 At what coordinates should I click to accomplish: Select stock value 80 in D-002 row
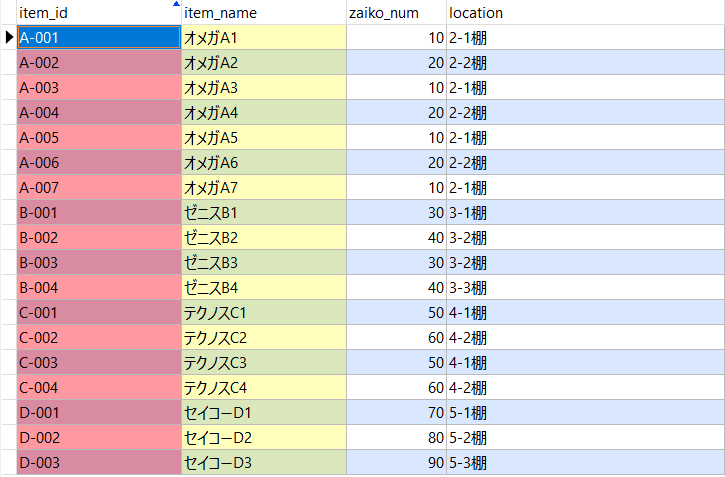[396, 437]
